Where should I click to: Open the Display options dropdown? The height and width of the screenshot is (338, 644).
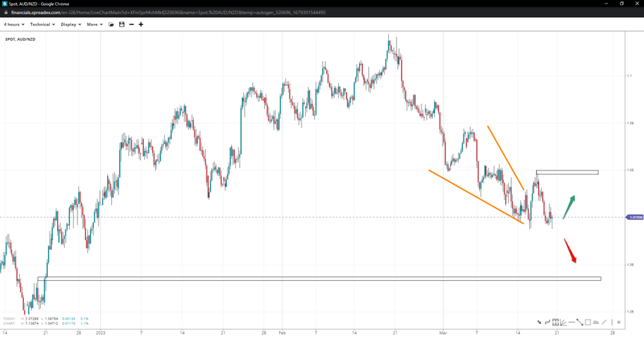pyautogui.click(x=70, y=25)
